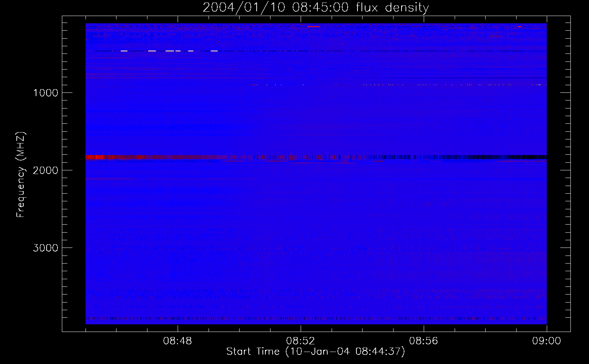The image size is (589, 364).
Task: Click the 1000 frequency tick label
Action: (46, 93)
